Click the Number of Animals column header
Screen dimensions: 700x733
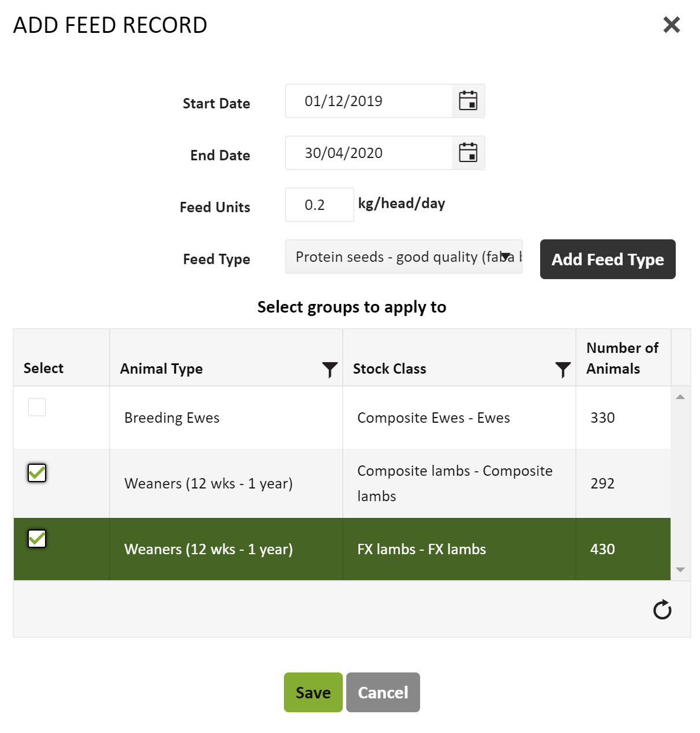point(623,358)
